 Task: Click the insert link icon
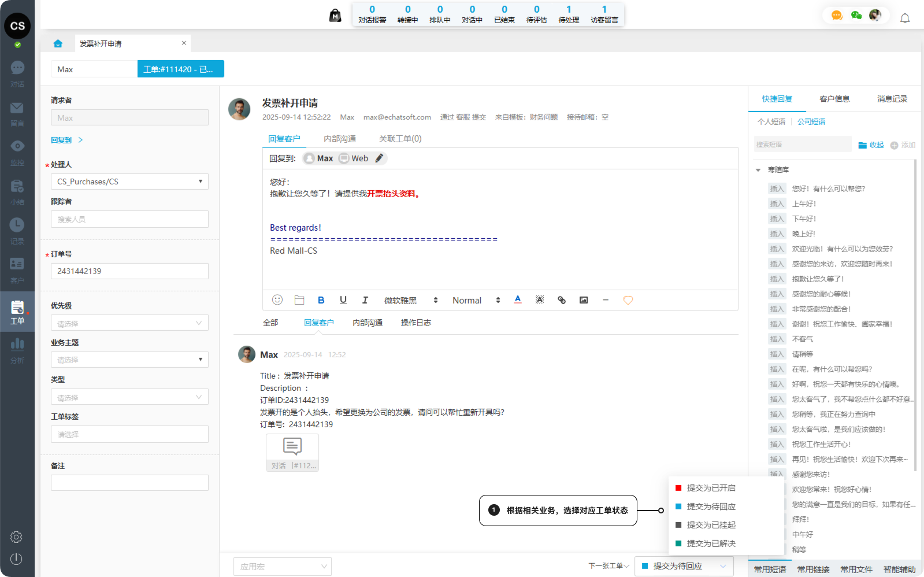[x=562, y=300]
